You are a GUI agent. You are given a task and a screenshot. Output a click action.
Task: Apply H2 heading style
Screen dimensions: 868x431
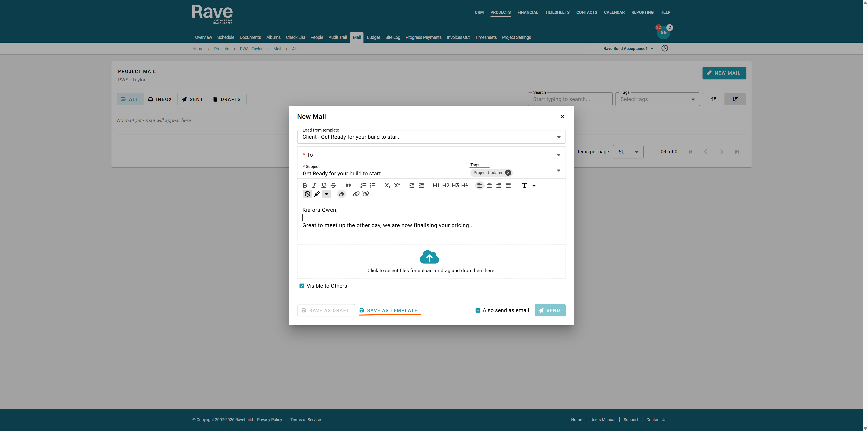(446, 185)
